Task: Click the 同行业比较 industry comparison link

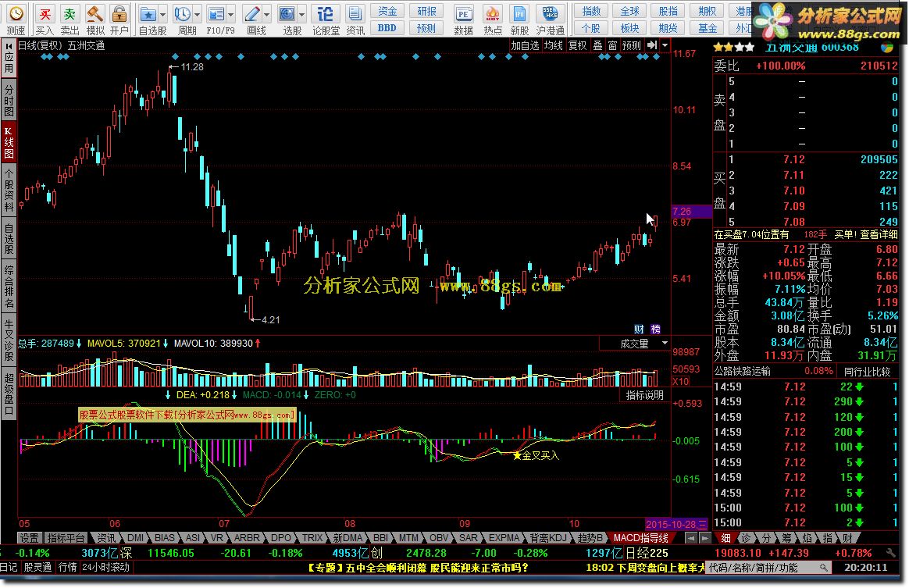Action: [x=868, y=371]
